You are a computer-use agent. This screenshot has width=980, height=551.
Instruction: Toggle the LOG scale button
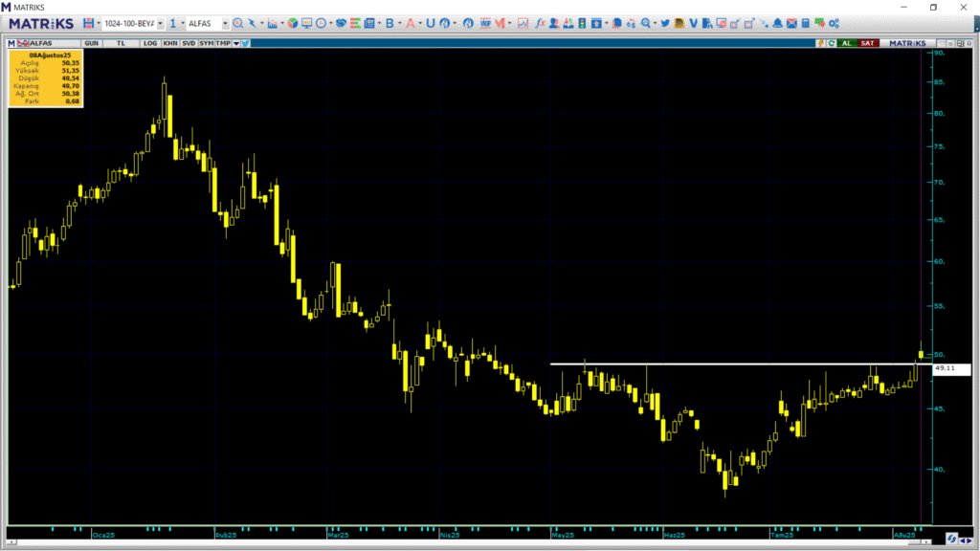[x=150, y=43]
